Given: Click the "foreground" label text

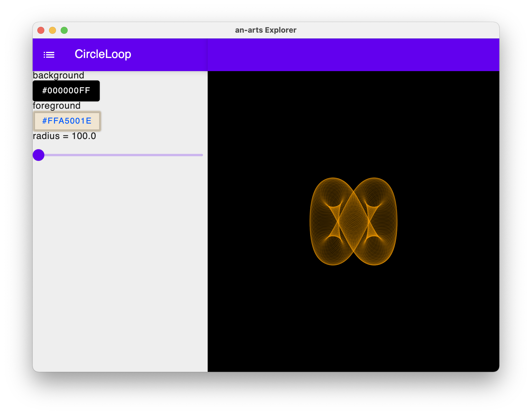Looking at the screenshot, I should pyautogui.click(x=57, y=106).
